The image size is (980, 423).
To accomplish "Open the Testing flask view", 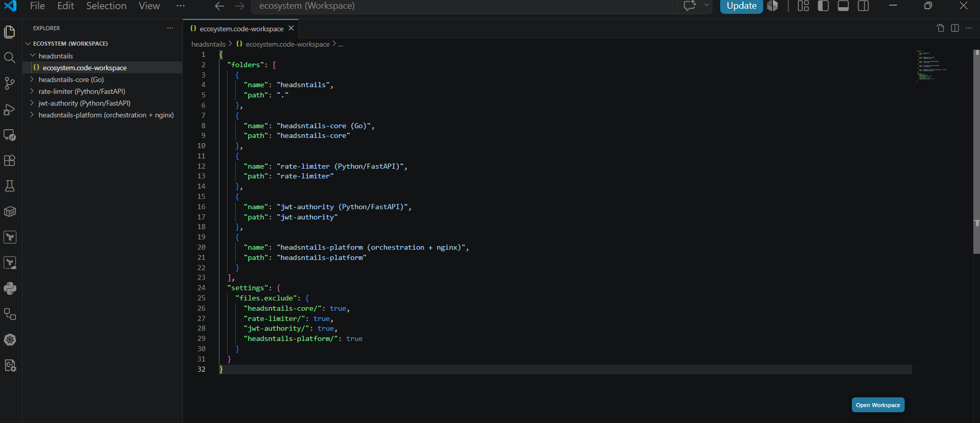I will [10, 186].
